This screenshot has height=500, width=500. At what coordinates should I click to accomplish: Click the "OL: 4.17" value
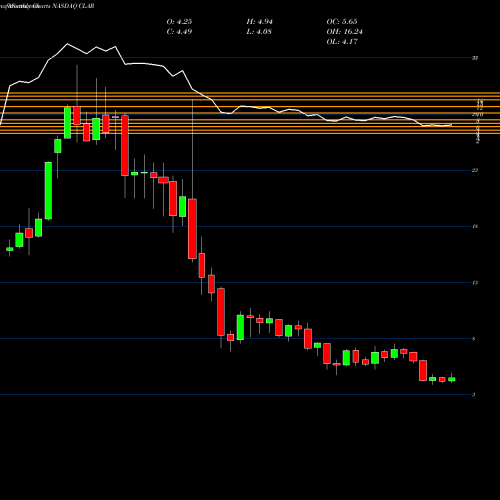pos(342,42)
